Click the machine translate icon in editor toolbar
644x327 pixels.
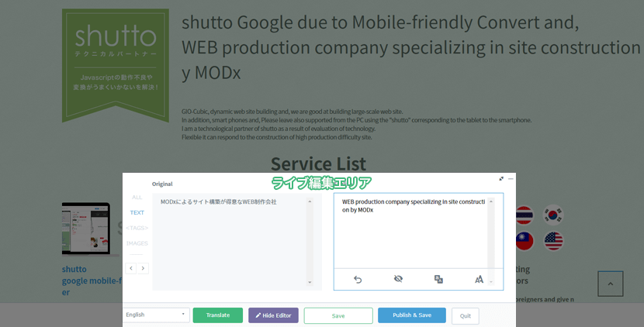pyautogui.click(x=438, y=280)
